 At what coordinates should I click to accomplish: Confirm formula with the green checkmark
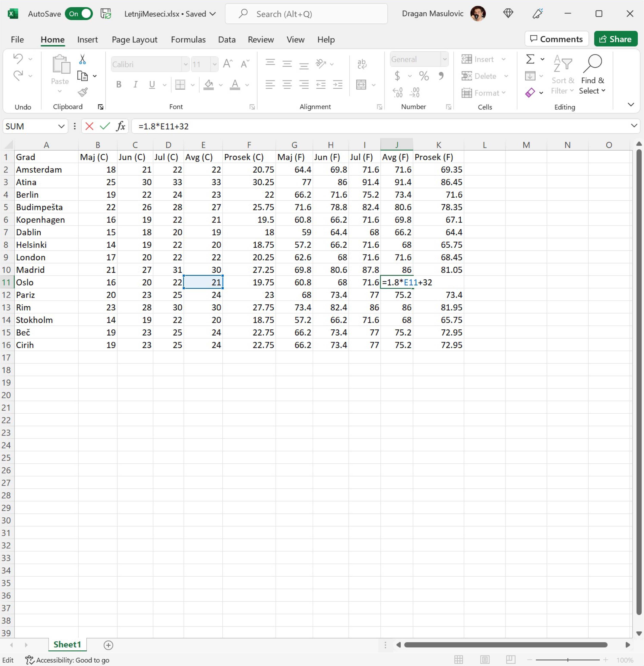(105, 126)
